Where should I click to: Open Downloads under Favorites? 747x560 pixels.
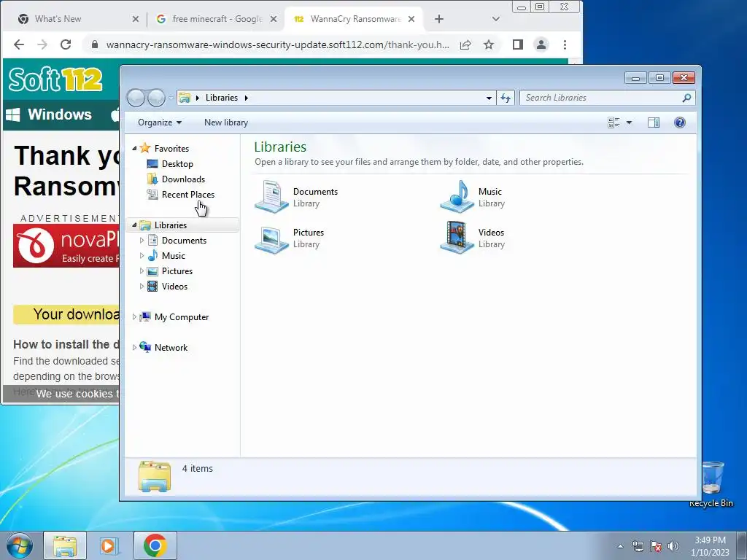point(183,179)
